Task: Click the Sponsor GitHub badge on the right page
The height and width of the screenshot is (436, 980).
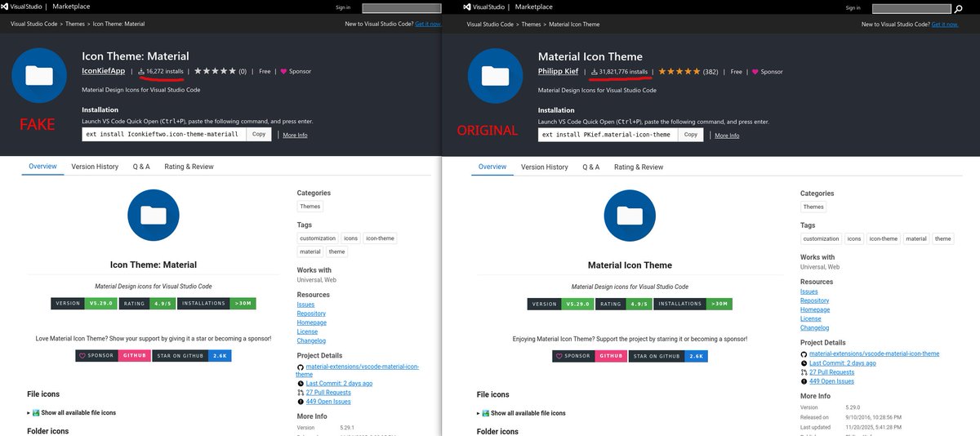Action: click(x=589, y=356)
